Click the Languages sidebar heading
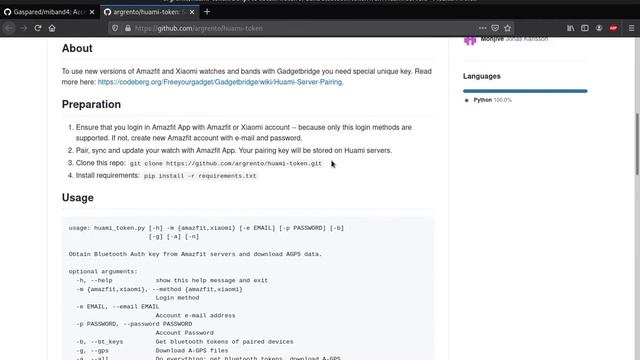Image resolution: width=640 pixels, height=360 pixels. tap(482, 76)
